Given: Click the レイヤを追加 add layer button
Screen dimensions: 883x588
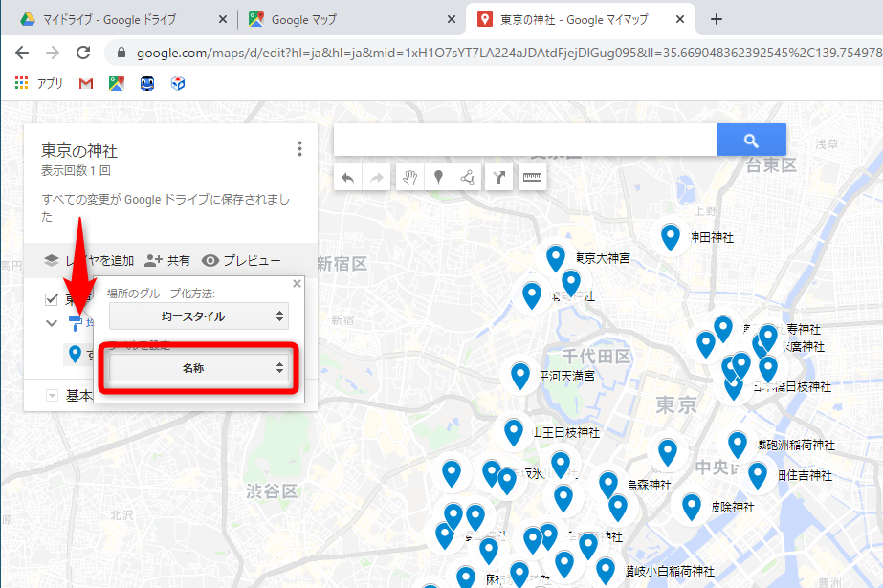Looking at the screenshot, I should pos(91,259).
